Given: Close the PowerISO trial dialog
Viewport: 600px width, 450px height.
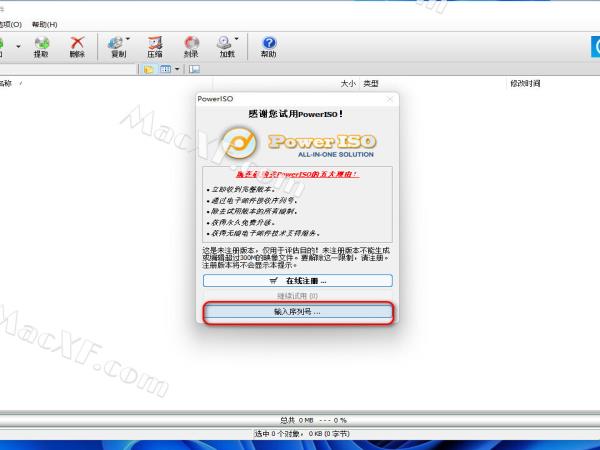Looking at the screenshot, I should [390, 99].
